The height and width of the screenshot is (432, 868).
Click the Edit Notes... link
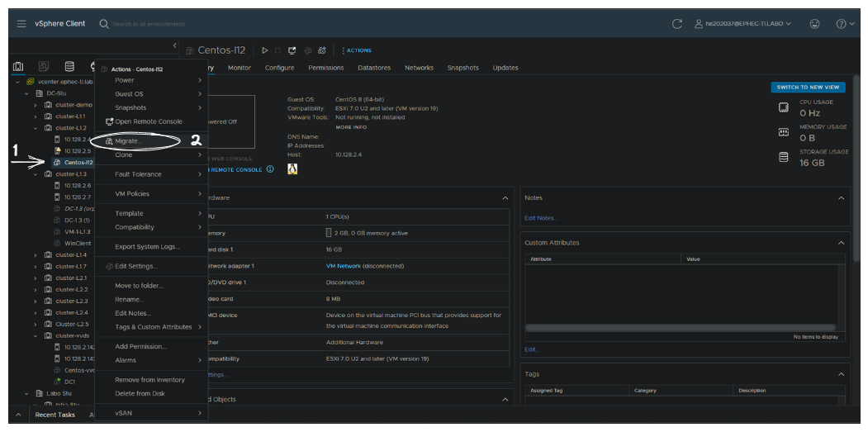pos(541,218)
